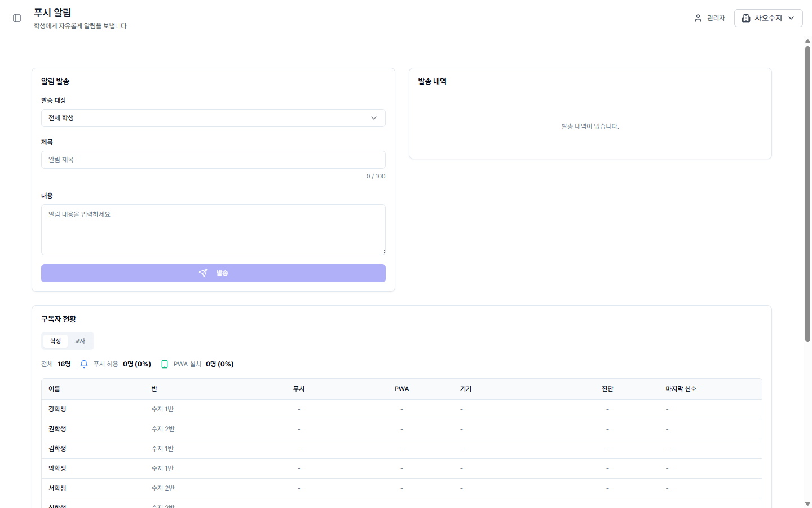Click the 푸시 알림 page title
The height and width of the screenshot is (508, 812).
point(52,12)
